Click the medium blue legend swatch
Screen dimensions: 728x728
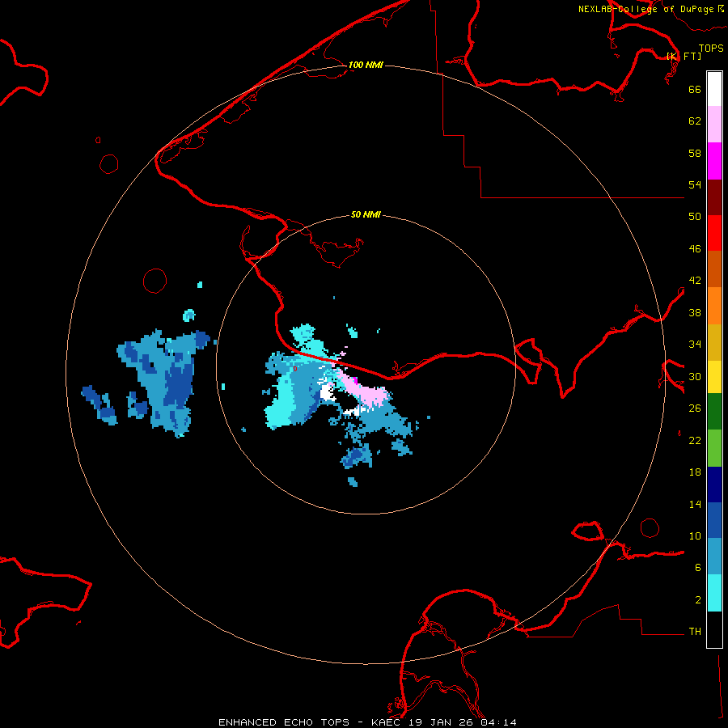tap(714, 520)
